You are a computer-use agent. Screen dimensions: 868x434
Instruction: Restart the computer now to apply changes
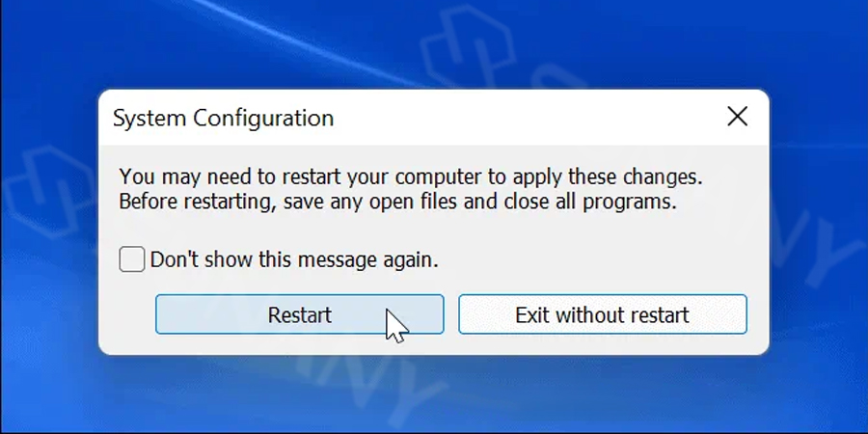coord(300,314)
